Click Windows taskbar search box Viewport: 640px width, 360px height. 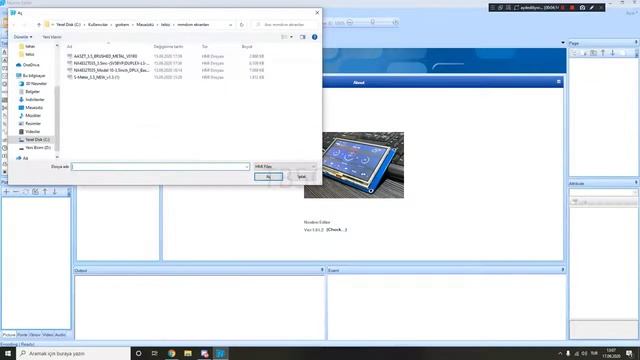click(73, 353)
